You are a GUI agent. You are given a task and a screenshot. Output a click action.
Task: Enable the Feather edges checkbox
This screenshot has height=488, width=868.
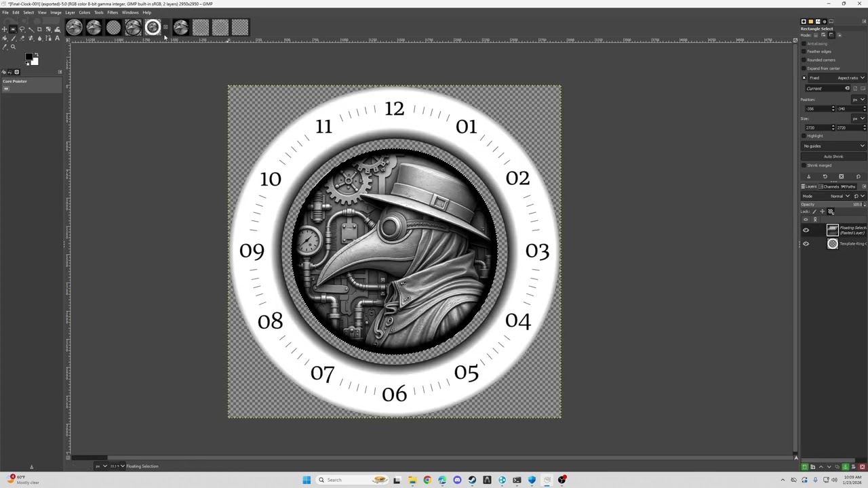pos(804,52)
